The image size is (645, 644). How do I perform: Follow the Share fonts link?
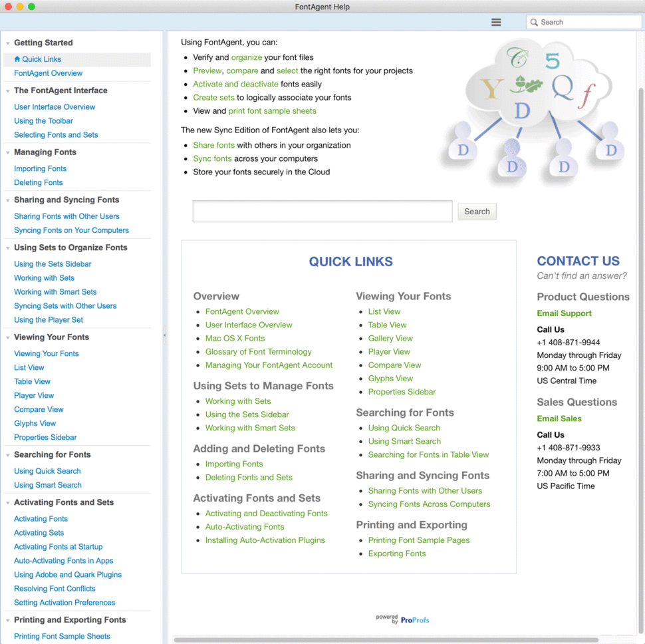point(213,146)
